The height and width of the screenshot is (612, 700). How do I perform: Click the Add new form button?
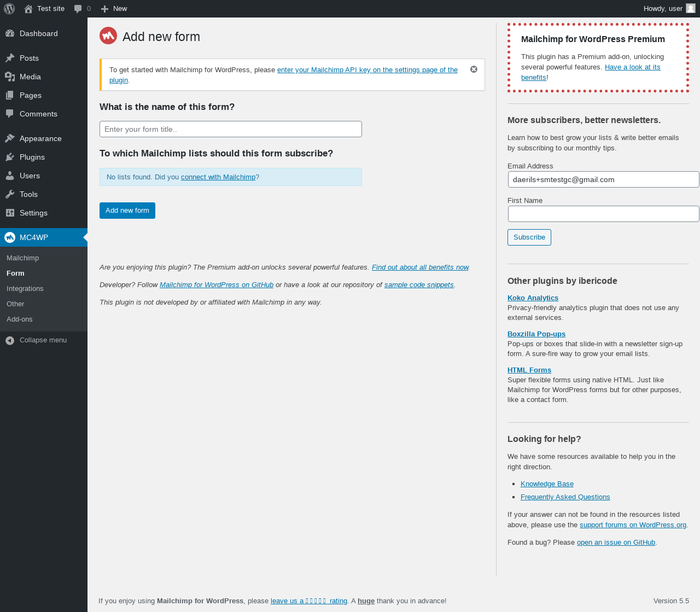point(127,211)
